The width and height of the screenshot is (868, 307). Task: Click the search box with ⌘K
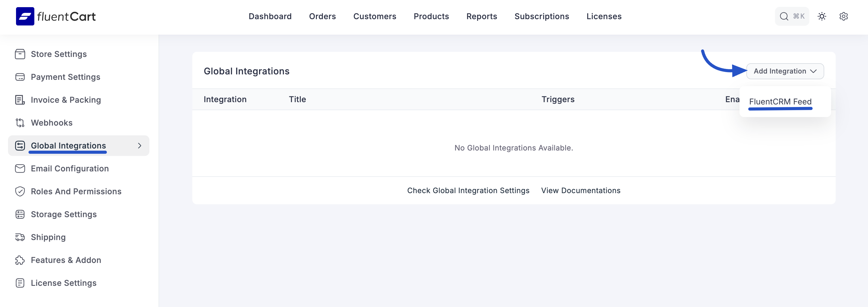coord(792,16)
